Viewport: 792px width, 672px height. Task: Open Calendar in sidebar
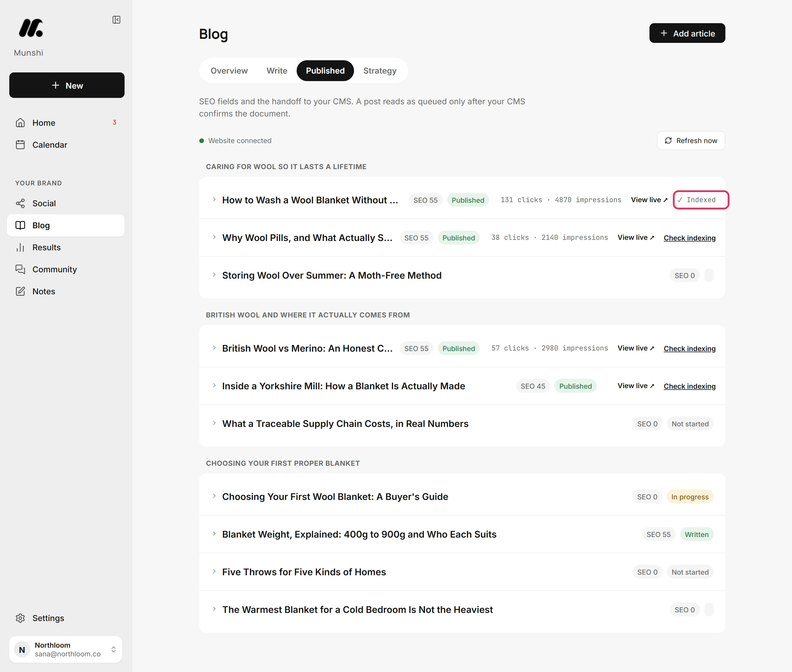tap(65, 145)
